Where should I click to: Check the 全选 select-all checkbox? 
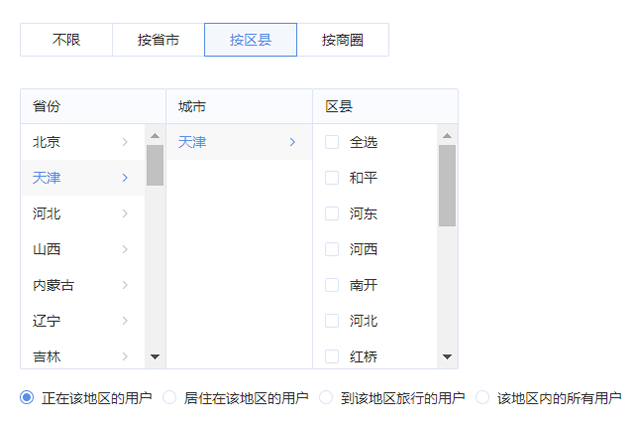332,142
